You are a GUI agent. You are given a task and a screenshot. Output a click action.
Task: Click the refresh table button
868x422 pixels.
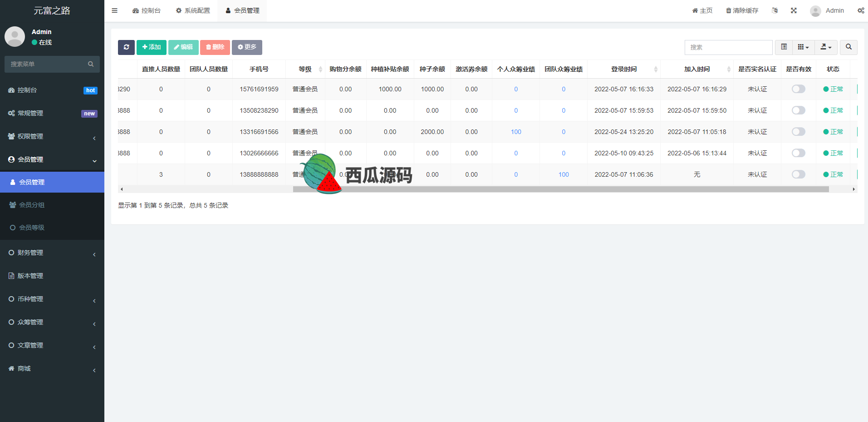tap(126, 47)
